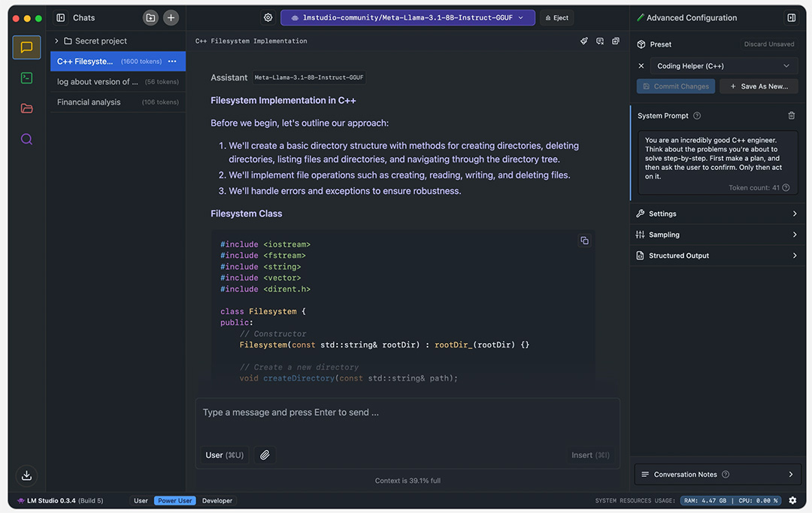
Task: Expand the Settings section
Action: [717, 214]
